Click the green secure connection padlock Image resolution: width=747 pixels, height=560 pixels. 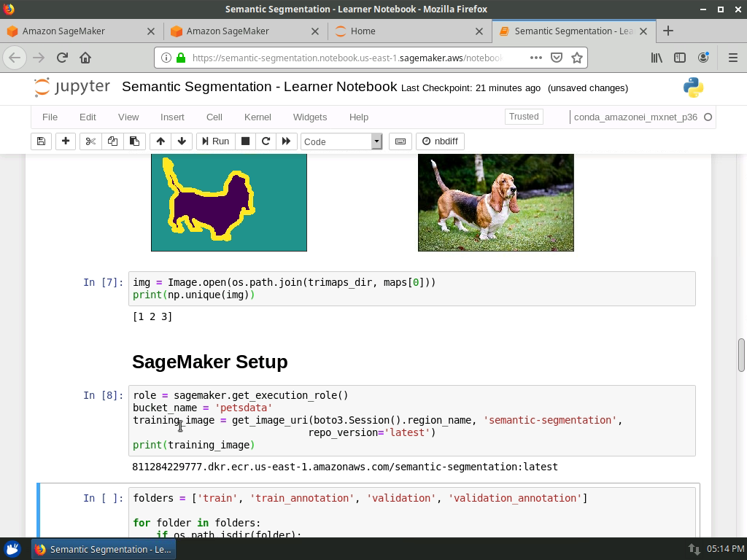181,58
